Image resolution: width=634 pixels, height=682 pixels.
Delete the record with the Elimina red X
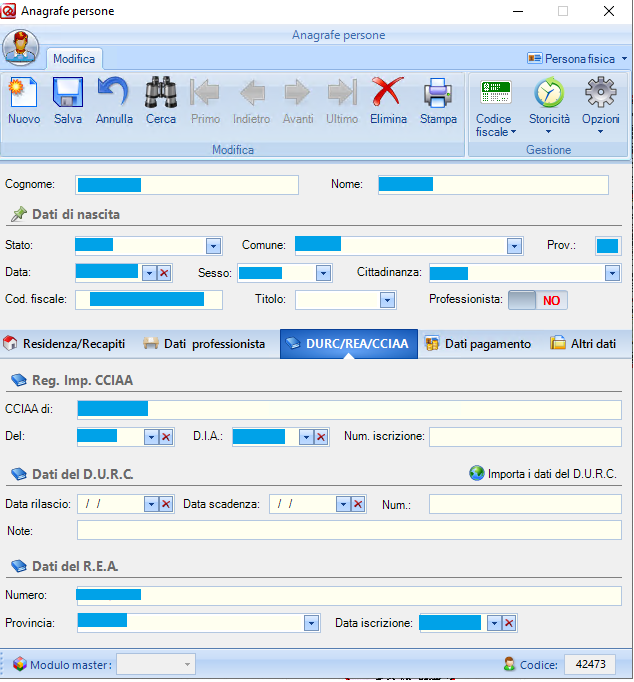387,92
